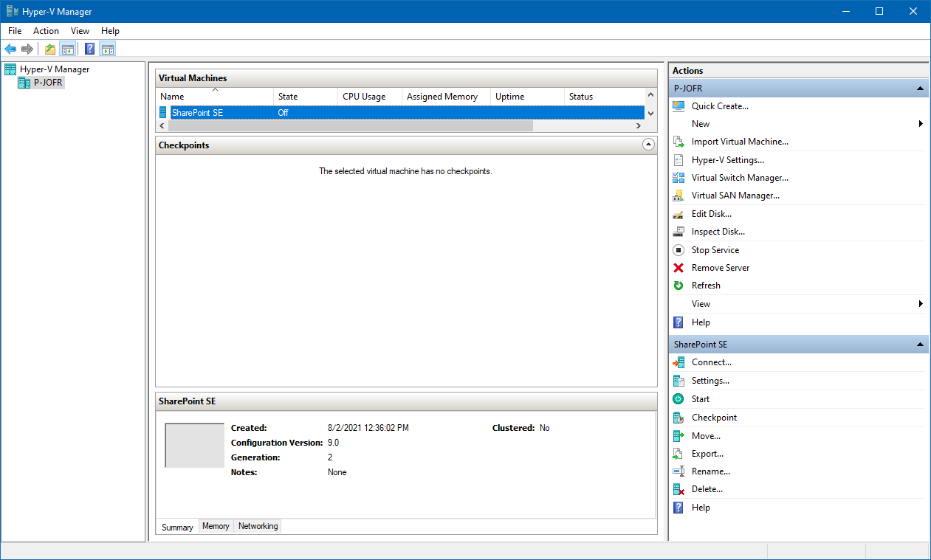Collapse the SharePoint SE actions section
Image resolution: width=931 pixels, height=560 pixels.
(x=920, y=345)
